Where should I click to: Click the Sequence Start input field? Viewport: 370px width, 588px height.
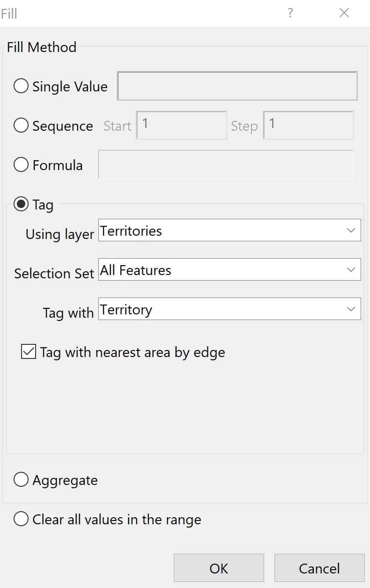(x=182, y=125)
